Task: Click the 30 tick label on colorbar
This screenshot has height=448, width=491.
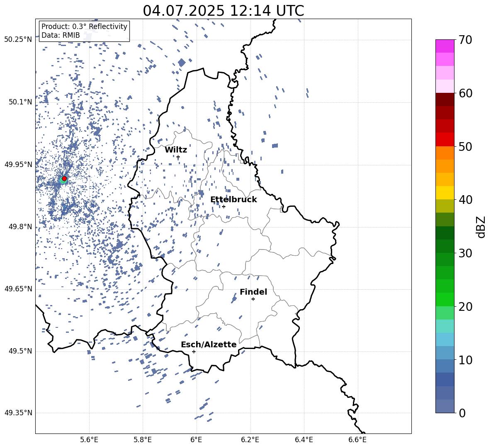Action: (x=465, y=253)
